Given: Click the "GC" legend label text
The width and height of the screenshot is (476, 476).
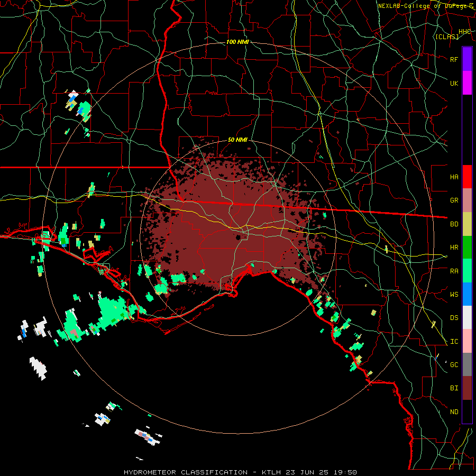Looking at the screenshot, I should click(x=454, y=365).
